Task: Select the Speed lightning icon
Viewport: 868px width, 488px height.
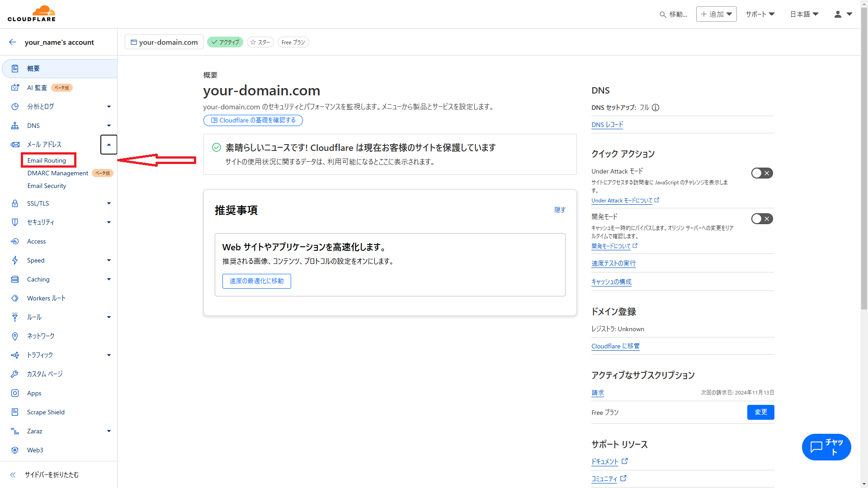Action: (x=15, y=260)
